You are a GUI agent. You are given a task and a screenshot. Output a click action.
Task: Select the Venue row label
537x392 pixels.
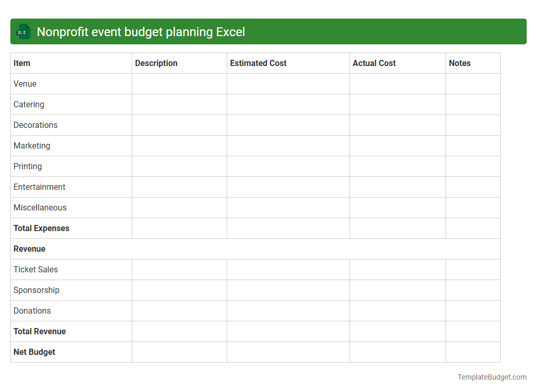(x=25, y=84)
